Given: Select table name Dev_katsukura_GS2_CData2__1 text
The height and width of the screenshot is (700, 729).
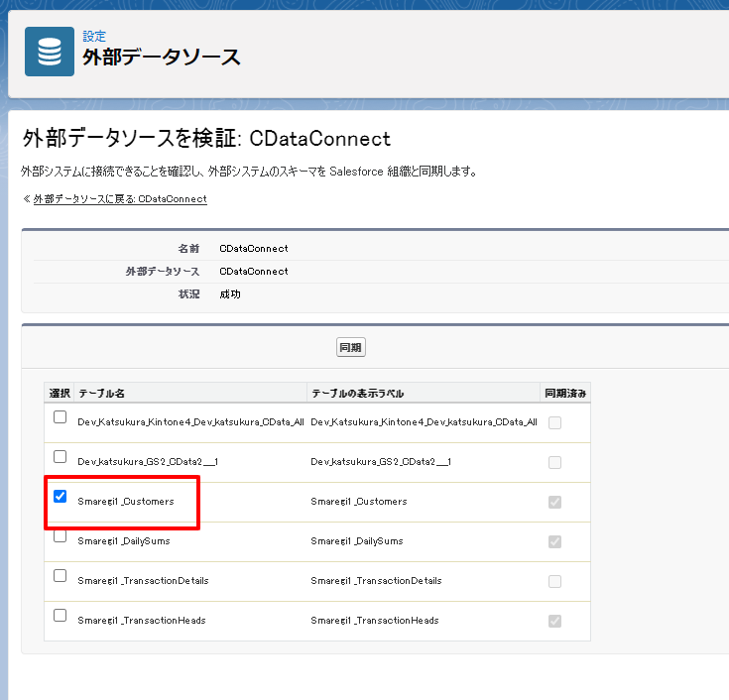Looking at the screenshot, I should point(148,462).
